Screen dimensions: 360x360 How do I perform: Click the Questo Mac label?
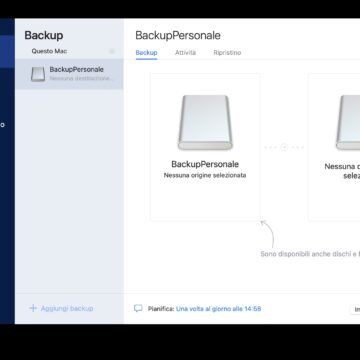49,51
